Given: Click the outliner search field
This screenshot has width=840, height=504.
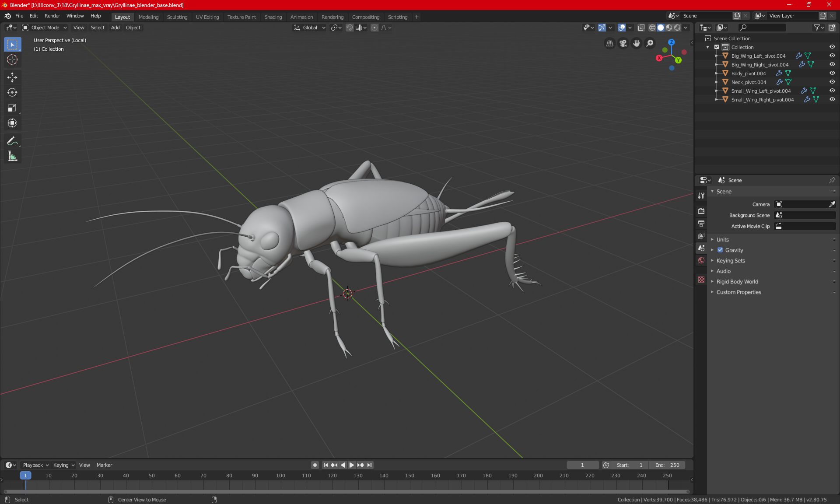Looking at the screenshot, I should click(x=762, y=28).
